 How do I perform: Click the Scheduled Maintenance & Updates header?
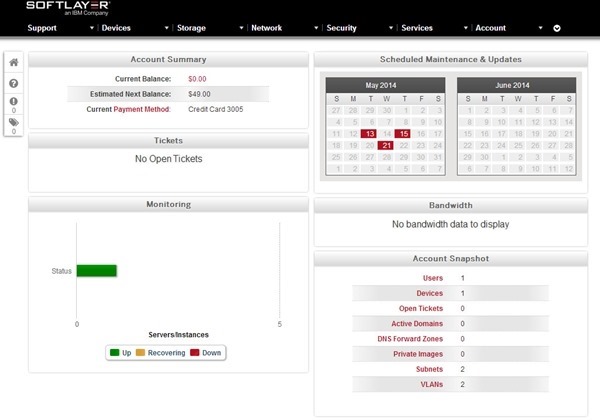pyautogui.click(x=451, y=60)
